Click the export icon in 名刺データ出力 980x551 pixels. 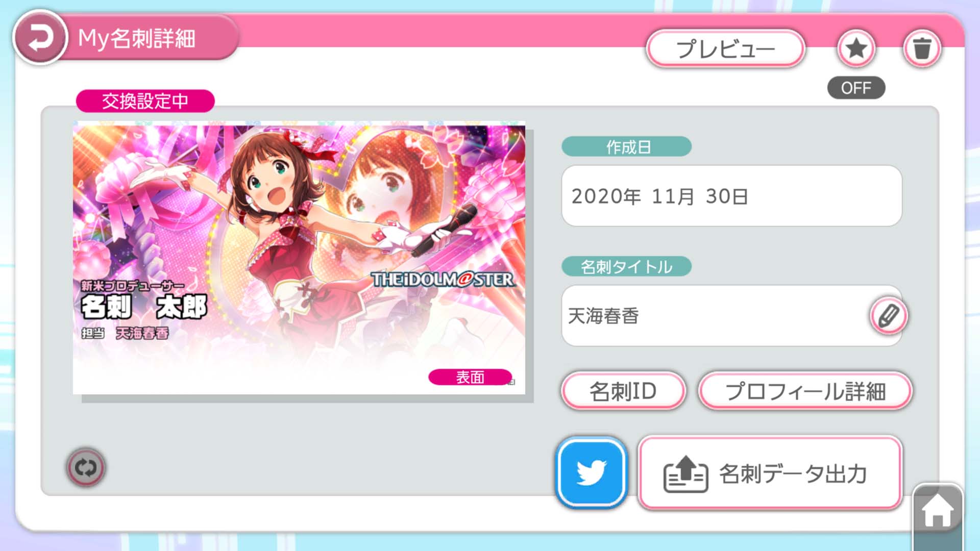(x=685, y=473)
